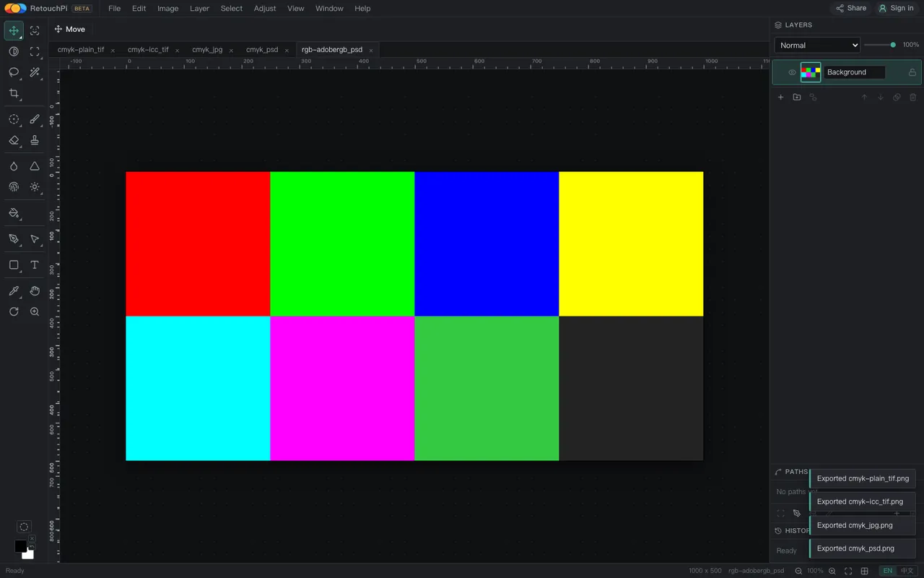This screenshot has width=924, height=578.
Task: Click the layer opacity slider handle
Action: coord(893,45)
